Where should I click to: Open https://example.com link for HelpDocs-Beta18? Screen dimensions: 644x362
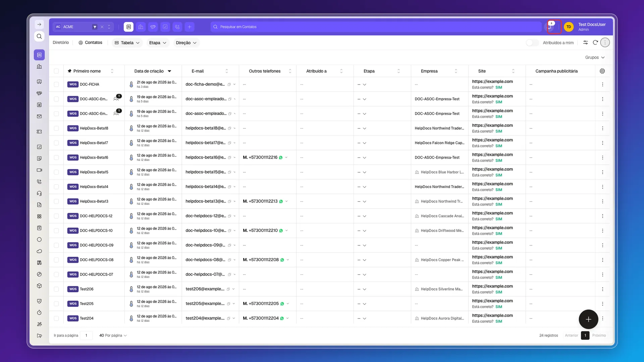(492, 125)
